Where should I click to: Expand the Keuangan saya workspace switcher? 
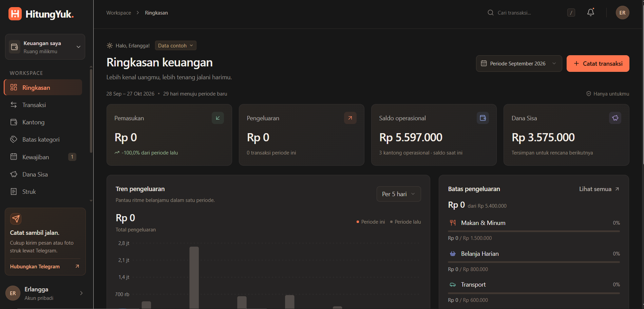pos(45,47)
